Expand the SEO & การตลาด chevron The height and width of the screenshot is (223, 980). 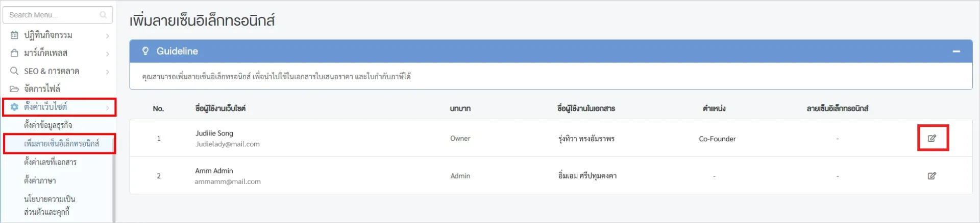(x=107, y=72)
